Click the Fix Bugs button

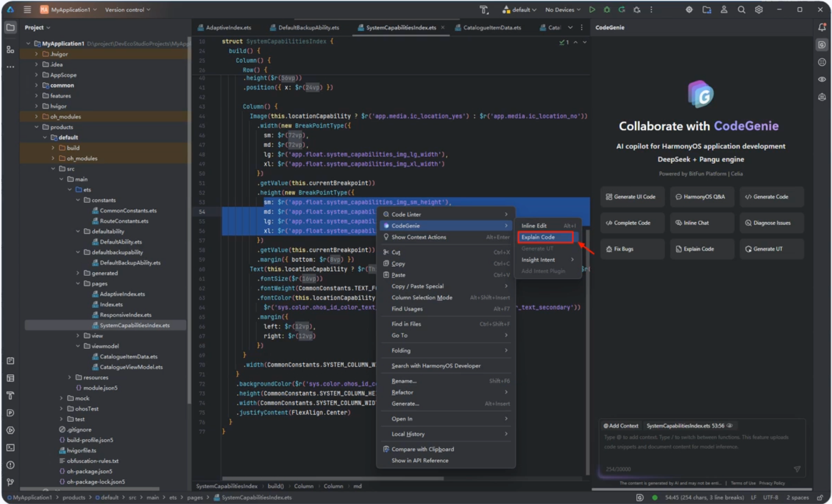632,249
